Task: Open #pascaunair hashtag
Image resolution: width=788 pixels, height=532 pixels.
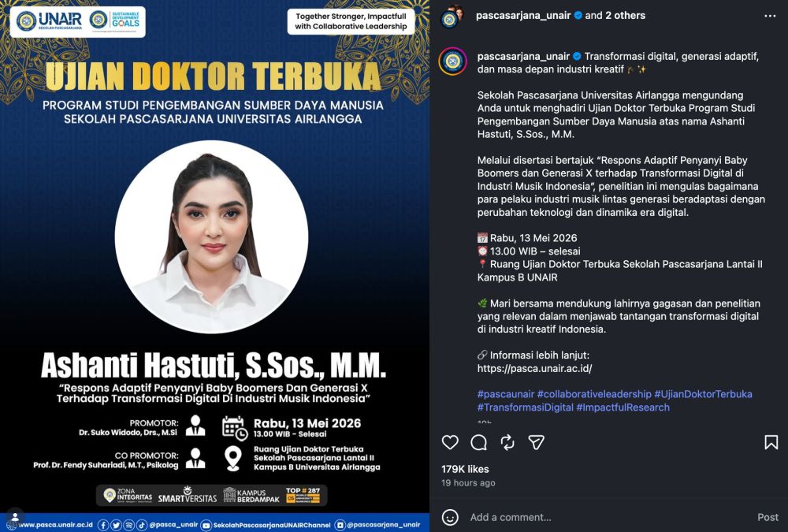Action: click(x=506, y=394)
